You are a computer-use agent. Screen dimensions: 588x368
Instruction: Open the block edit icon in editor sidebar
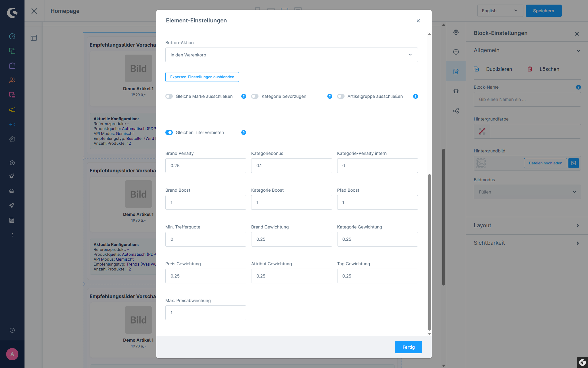456,71
